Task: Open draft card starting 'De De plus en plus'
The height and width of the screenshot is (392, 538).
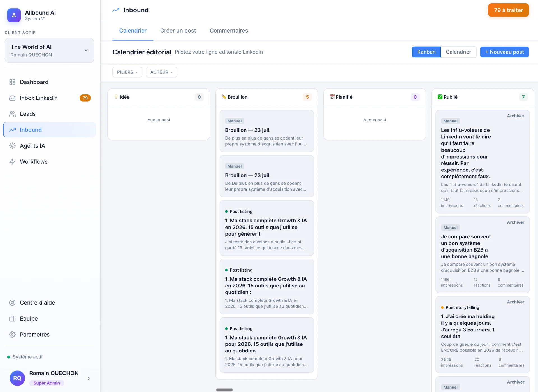Action: pyautogui.click(x=266, y=176)
